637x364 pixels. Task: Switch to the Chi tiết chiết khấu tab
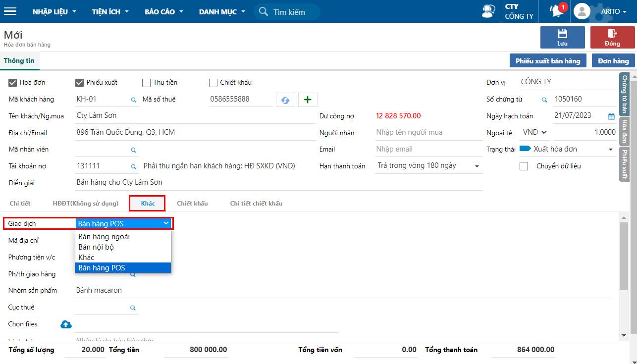click(256, 204)
